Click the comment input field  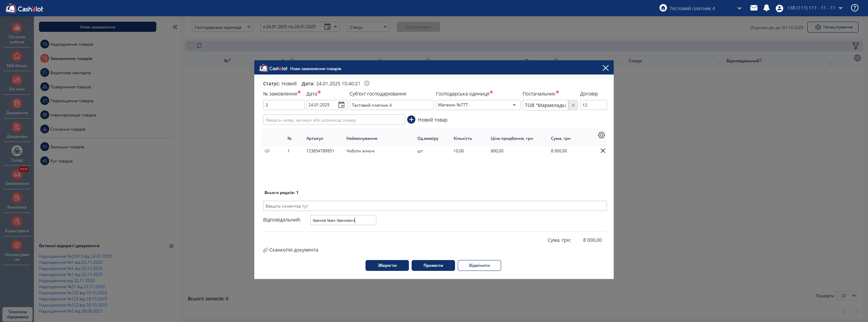pyautogui.click(x=435, y=206)
